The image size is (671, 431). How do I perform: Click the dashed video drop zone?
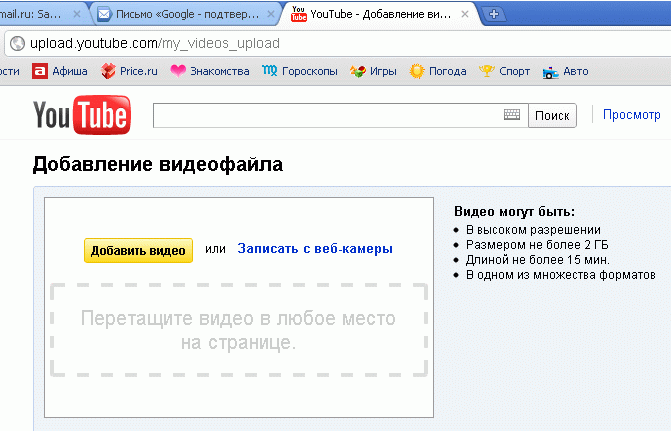click(239, 330)
